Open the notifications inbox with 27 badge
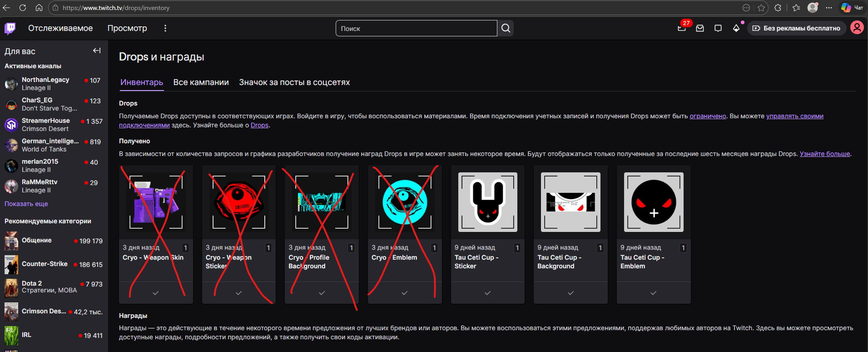868x352 pixels. (682, 28)
